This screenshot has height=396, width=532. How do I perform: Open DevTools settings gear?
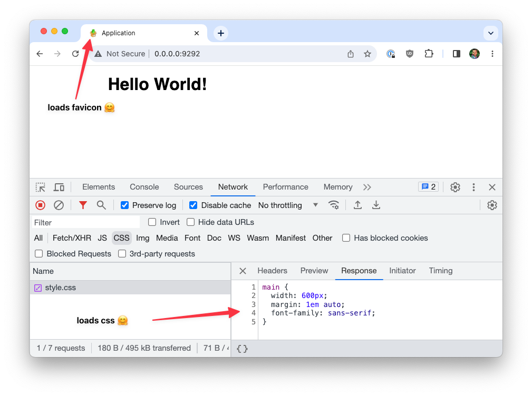click(455, 187)
